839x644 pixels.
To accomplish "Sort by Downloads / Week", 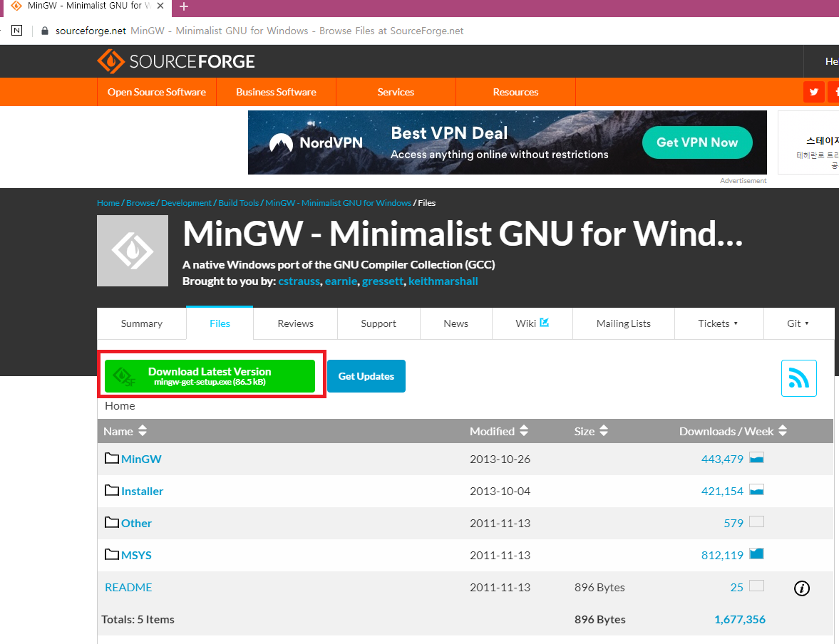I will click(733, 431).
